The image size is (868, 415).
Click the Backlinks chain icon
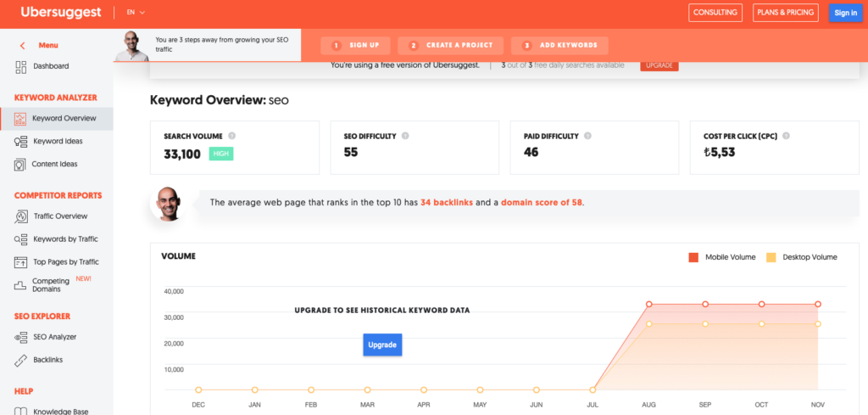coord(20,360)
